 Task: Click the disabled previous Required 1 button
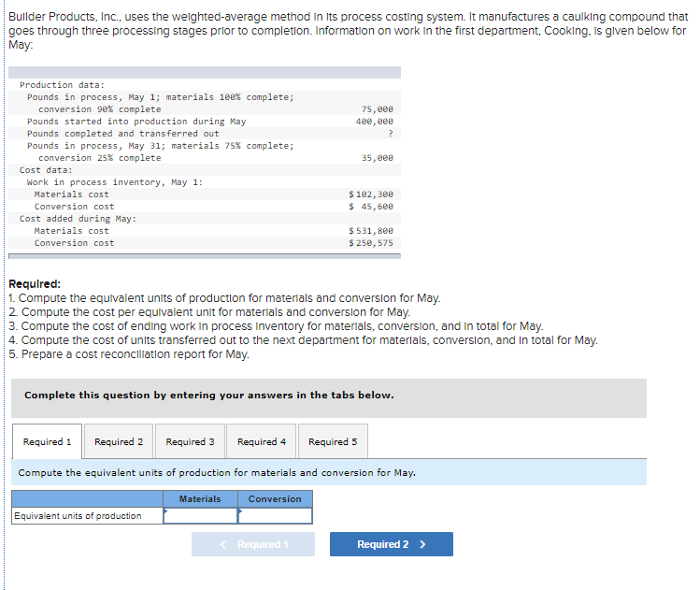pos(253,544)
